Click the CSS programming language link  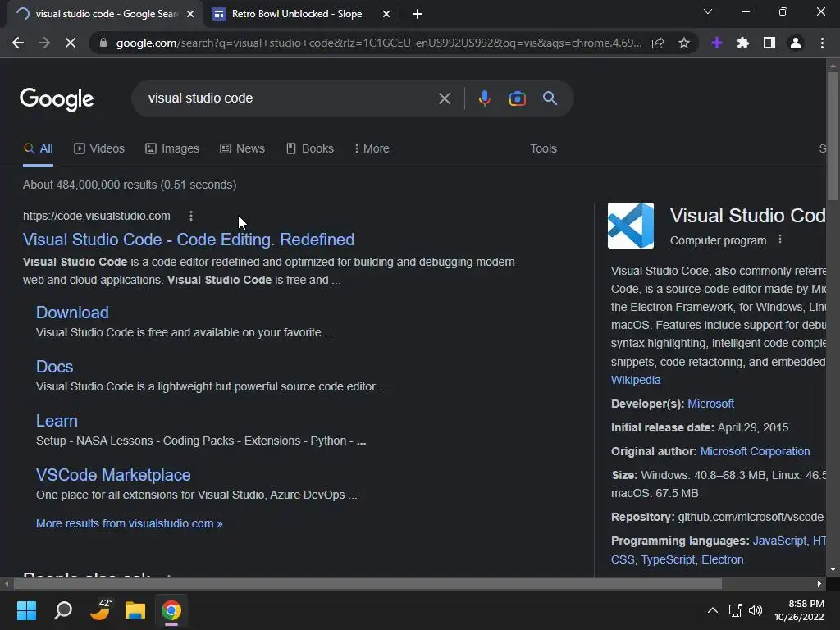pos(623,559)
